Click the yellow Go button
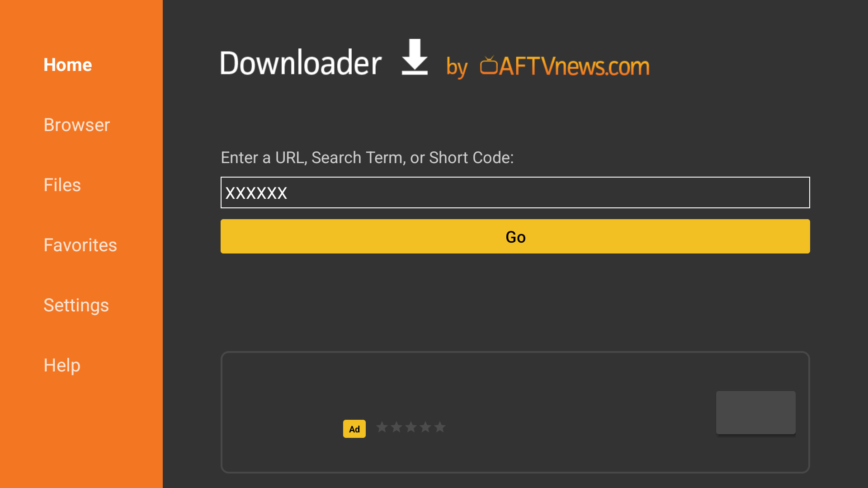 [x=515, y=236]
